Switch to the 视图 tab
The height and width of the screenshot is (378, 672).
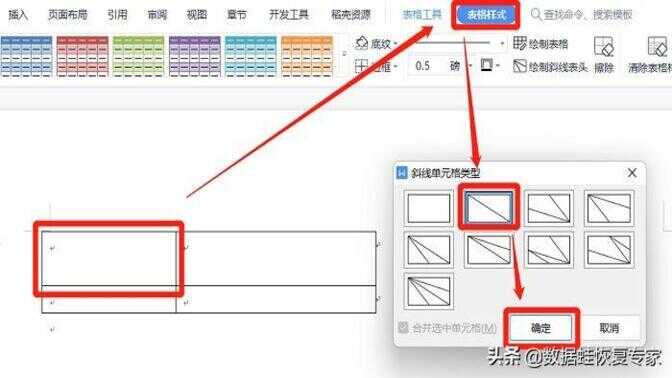pyautogui.click(x=197, y=15)
